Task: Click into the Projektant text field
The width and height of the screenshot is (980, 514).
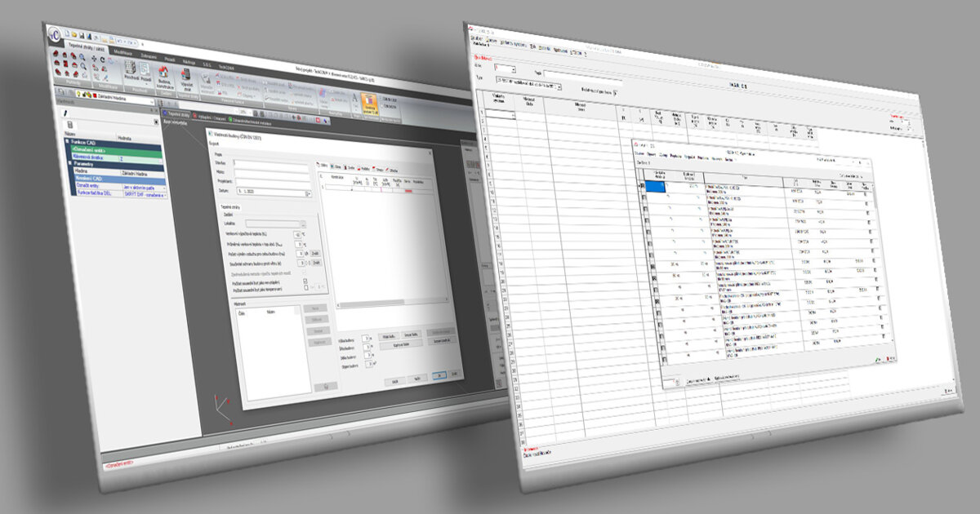Action: [x=272, y=183]
